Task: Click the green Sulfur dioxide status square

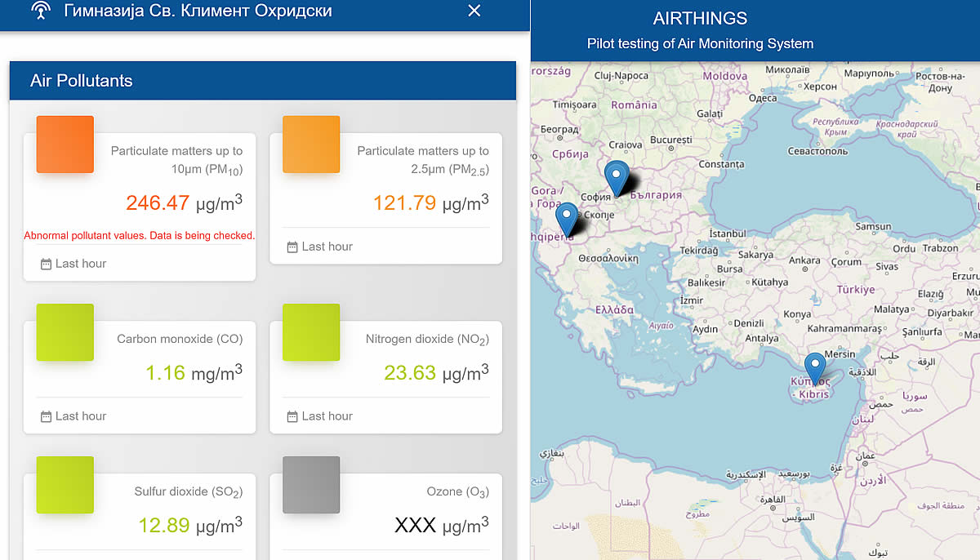Action: click(65, 485)
